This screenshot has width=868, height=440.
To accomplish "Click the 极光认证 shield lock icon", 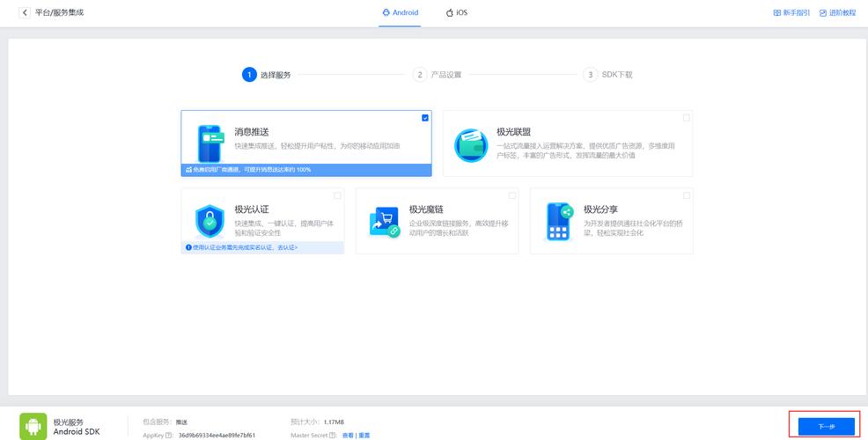I will 210,220.
